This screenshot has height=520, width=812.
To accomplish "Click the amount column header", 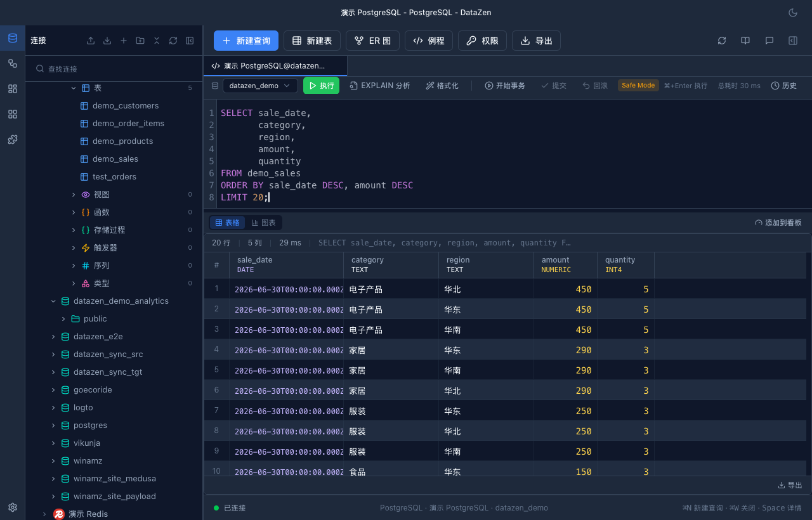I will click(566, 265).
